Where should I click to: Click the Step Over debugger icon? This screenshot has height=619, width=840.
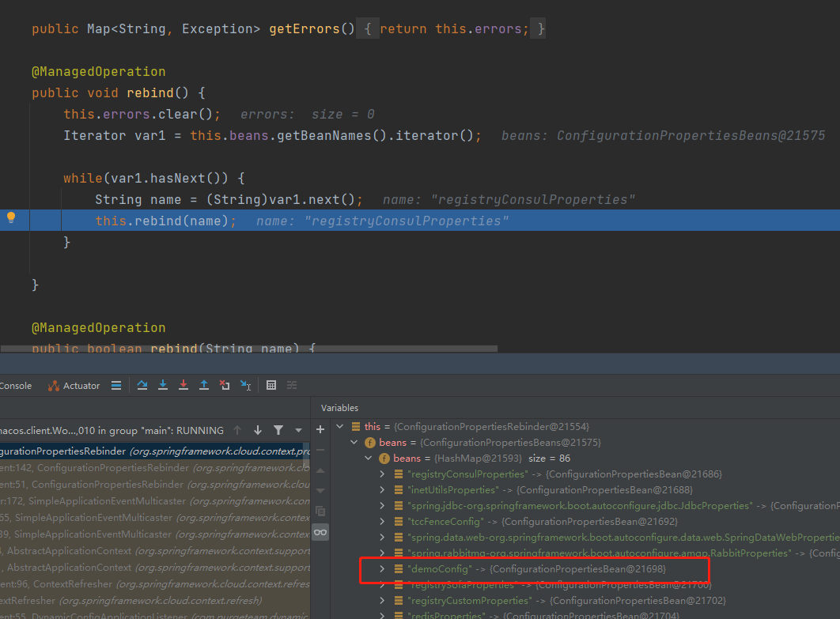tap(142, 385)
